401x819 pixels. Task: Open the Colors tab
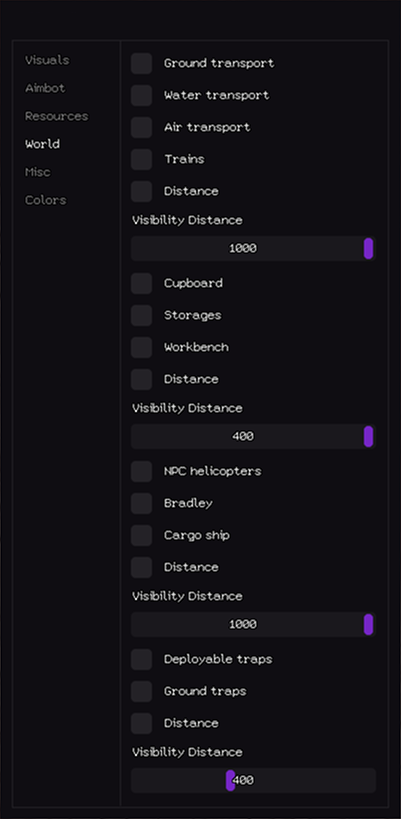tap(45, 200)
